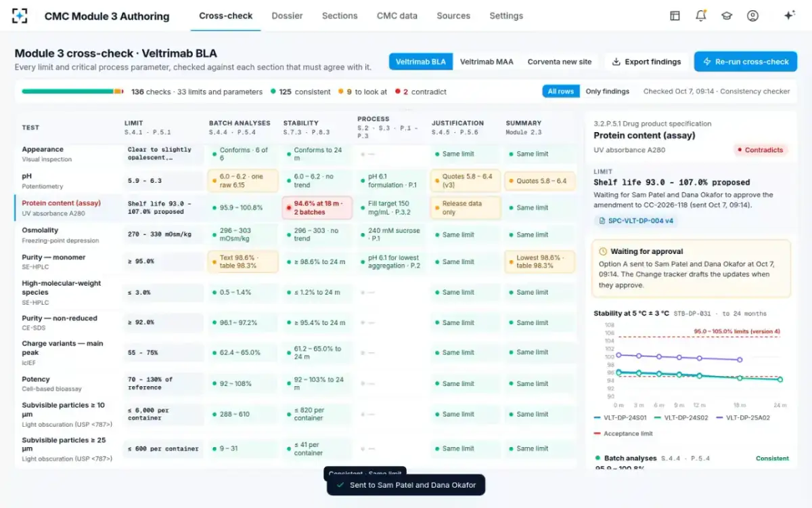Screen dimensions: 812x508
Task: Open the Sources tab
Action: pos(453,16)
